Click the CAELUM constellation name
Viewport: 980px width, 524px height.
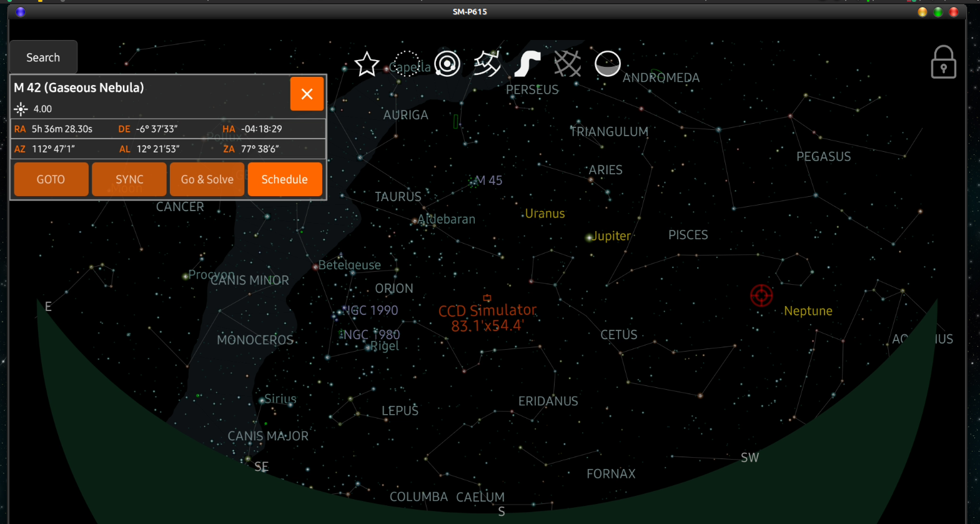[480, 497]
